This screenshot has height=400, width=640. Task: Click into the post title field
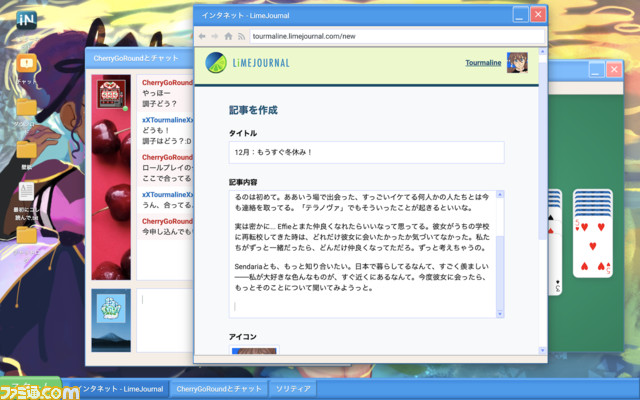point(367,152)
